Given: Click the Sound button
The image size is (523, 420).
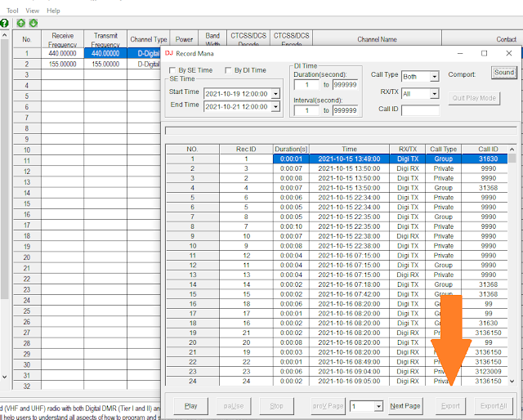Looking at the screenshot, I should click(504, 73).
